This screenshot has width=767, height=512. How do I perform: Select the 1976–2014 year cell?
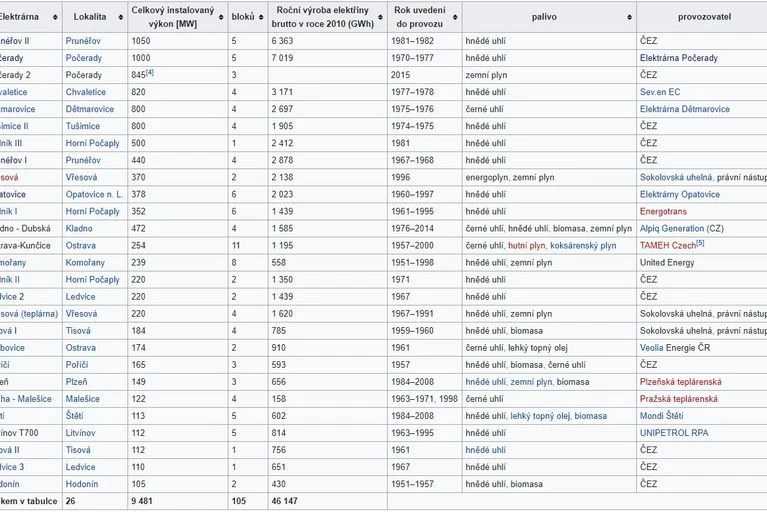coord(425,228)
